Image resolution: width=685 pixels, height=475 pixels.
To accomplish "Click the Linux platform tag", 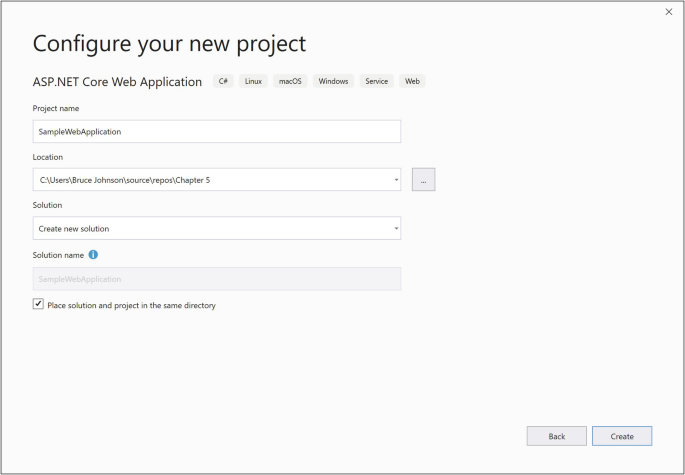I will point(253,81).
